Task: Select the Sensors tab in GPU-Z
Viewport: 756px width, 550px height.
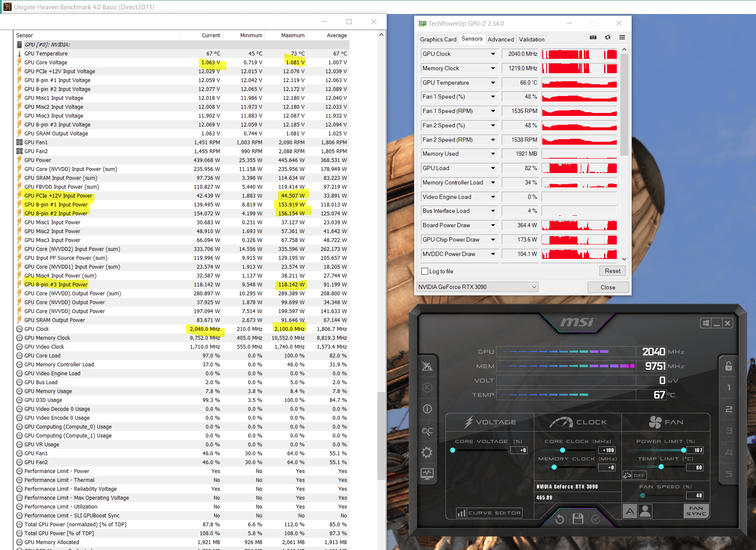Action: coord(472,39)
